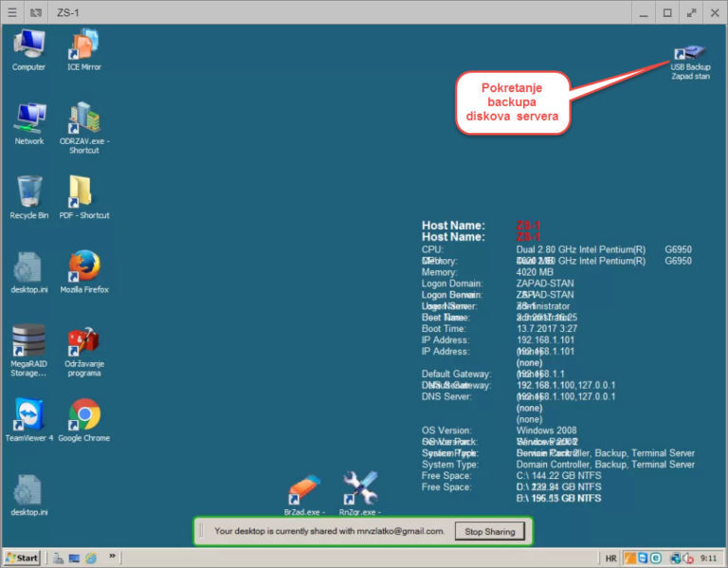The image size is (728, 568).
Task: Open the Windows Start menu
Action: pyautogui.click(x=23, y=557)
